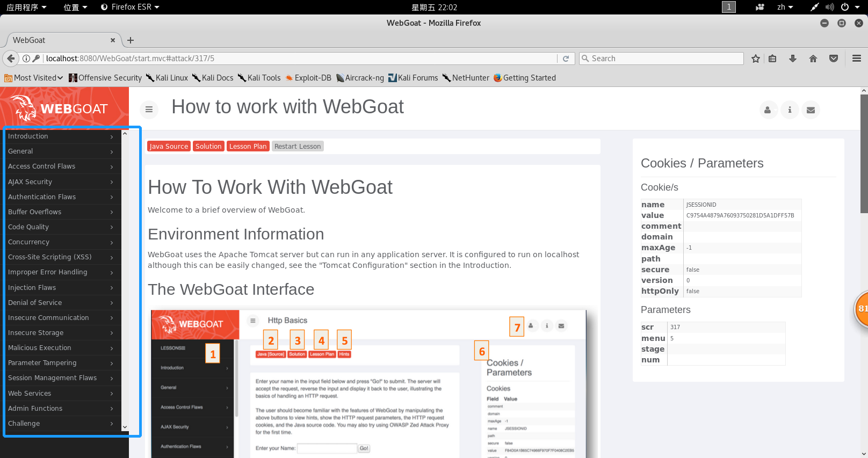Open Getting Started bookmark

click(x=525, y=78)
